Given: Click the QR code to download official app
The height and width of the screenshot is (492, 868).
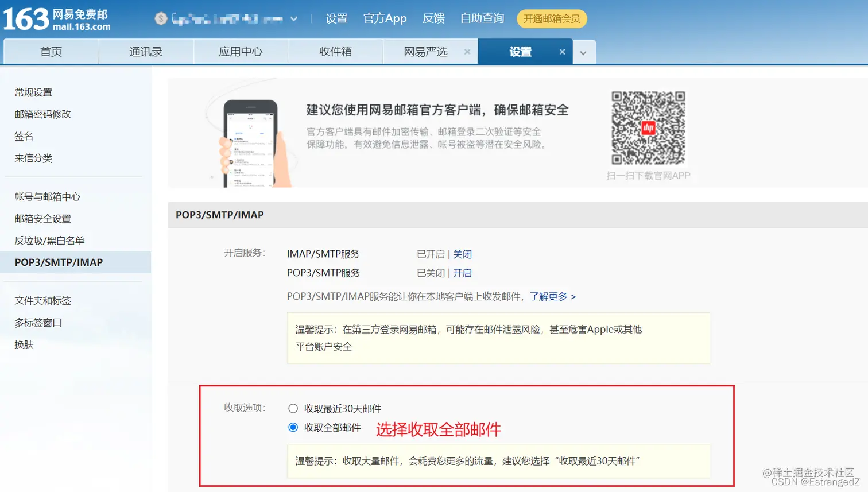Looking at the screenshot, I should pos(648,127).
